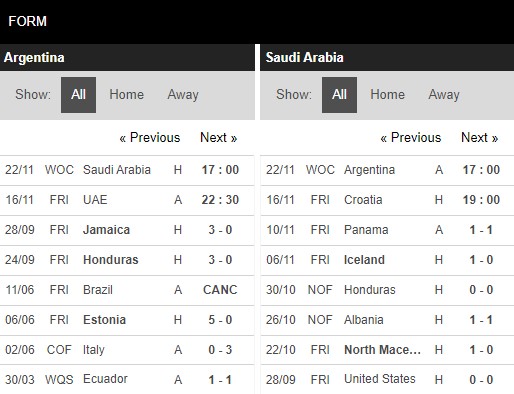Open Argentina vs Honduras 3-0 match
The height and width of the screenshot is (394, 514).
tap(127, 260)
